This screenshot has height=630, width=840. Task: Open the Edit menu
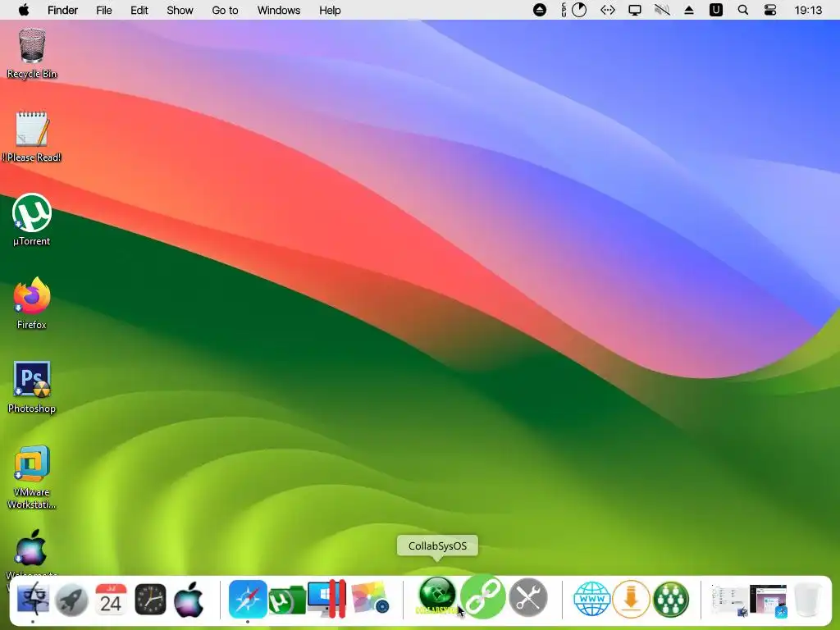[x=139, y=10]
